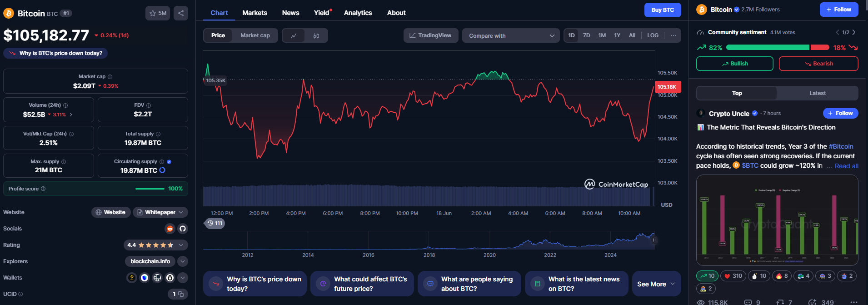Open the GitHub social link icon

183,229
